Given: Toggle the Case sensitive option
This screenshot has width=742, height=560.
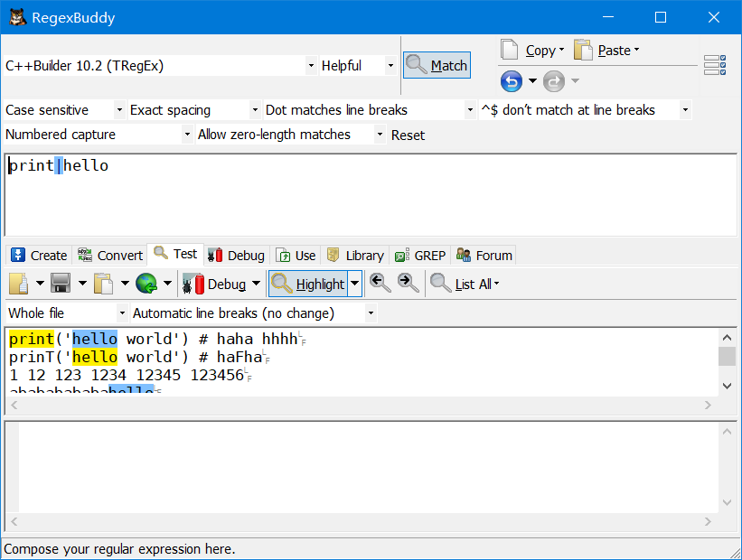Looking at the screenshot, I should [x=65, y=110].
